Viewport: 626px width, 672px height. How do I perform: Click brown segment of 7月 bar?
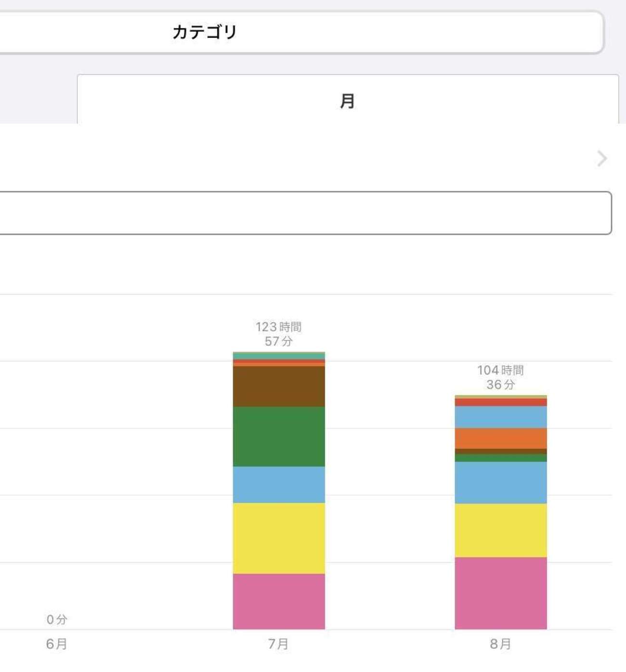pos(279,387)
